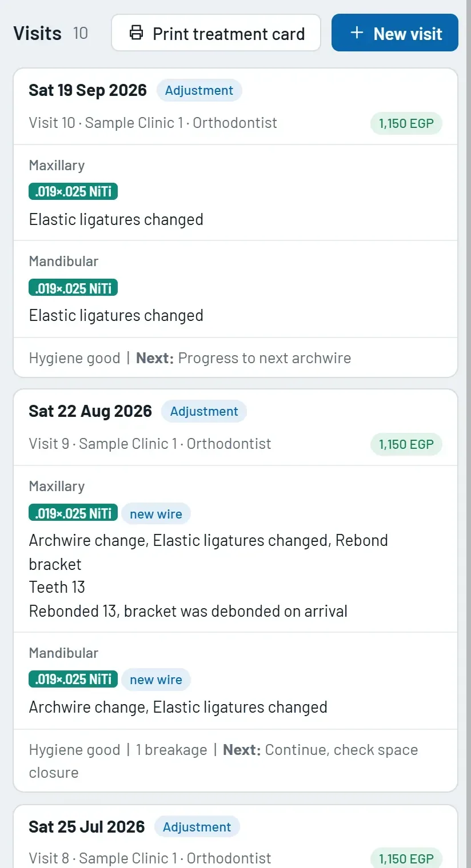The height and width of the screenshot is (868, 471).
Task: Select the Rebonded 13 note text
Action: 188,612
